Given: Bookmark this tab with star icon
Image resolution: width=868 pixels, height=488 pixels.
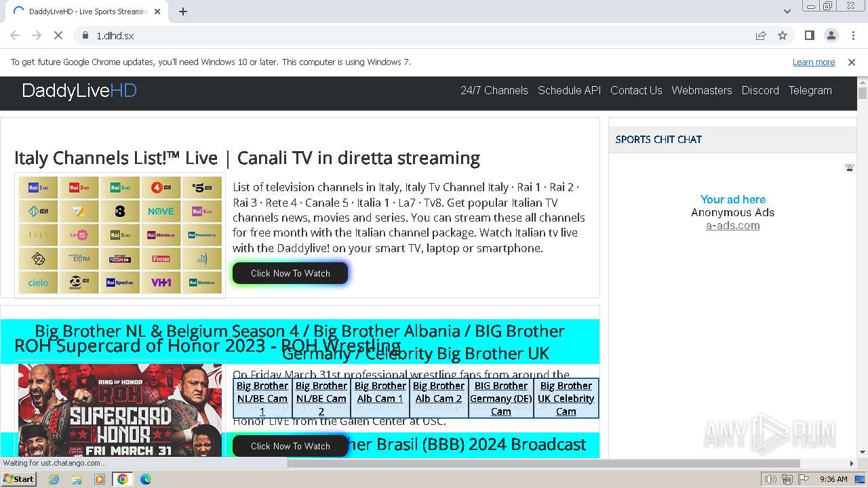Looking at the screenshot, I should (x=783, y=35).
